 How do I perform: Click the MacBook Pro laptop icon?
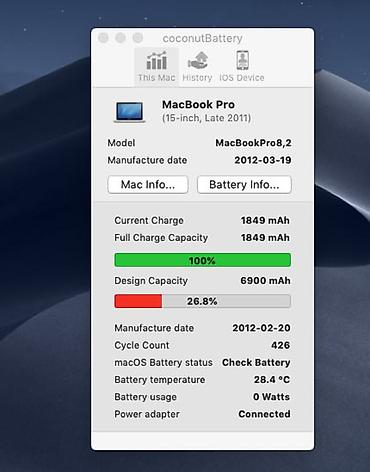pyautogui.click(x=129, y=112)
